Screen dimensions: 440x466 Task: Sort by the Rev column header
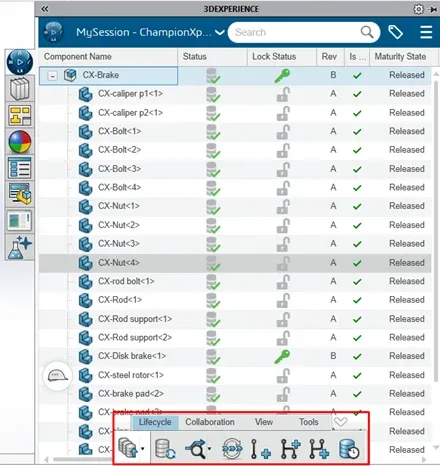[330, 57]
